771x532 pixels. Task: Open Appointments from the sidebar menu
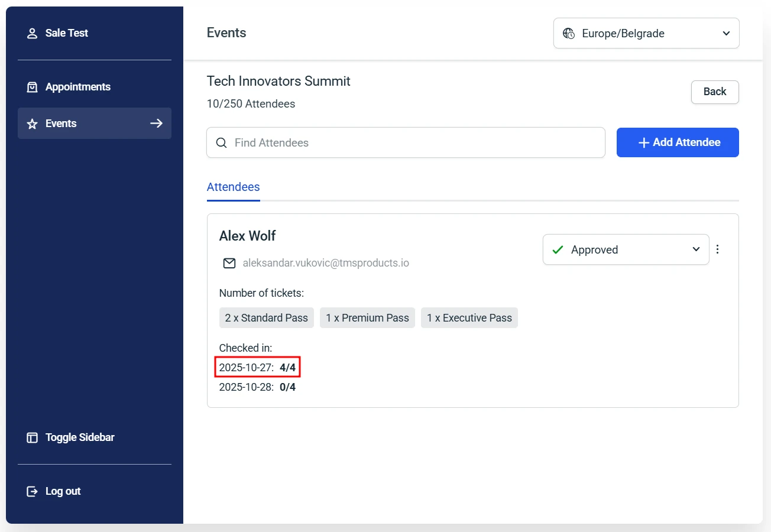(78, 87)
